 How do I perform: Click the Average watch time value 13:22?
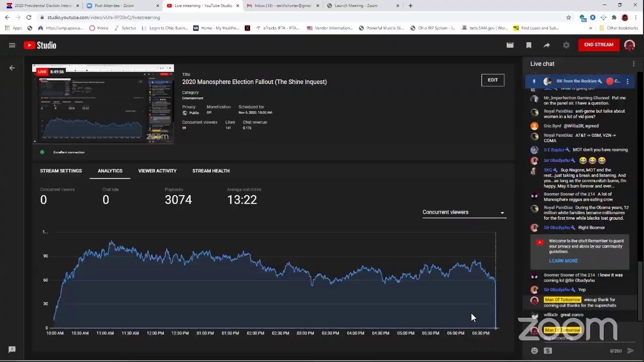242,200
